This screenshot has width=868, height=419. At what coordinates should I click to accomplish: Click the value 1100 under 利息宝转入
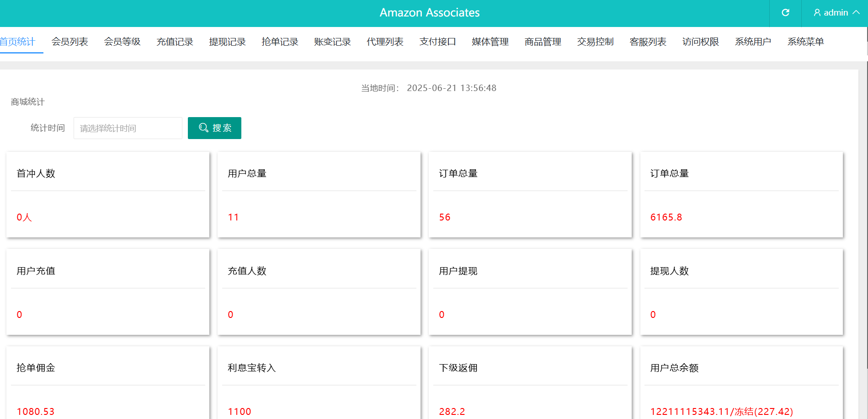coord(240,412)
